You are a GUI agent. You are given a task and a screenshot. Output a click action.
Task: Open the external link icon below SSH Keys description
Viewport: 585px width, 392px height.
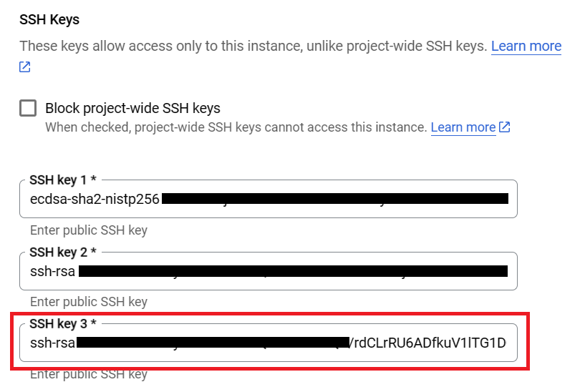click(x=25, y=67)
